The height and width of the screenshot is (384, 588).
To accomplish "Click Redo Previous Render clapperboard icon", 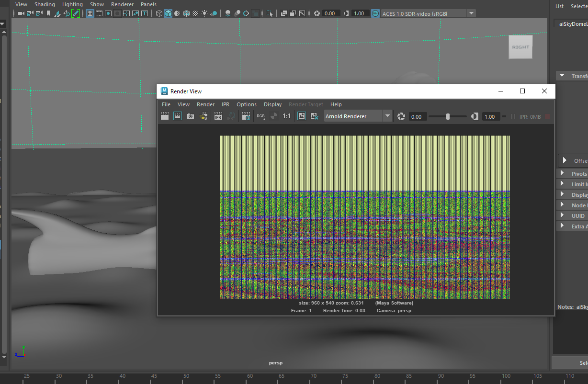I will pyautogui.click(x=165, y=116).
